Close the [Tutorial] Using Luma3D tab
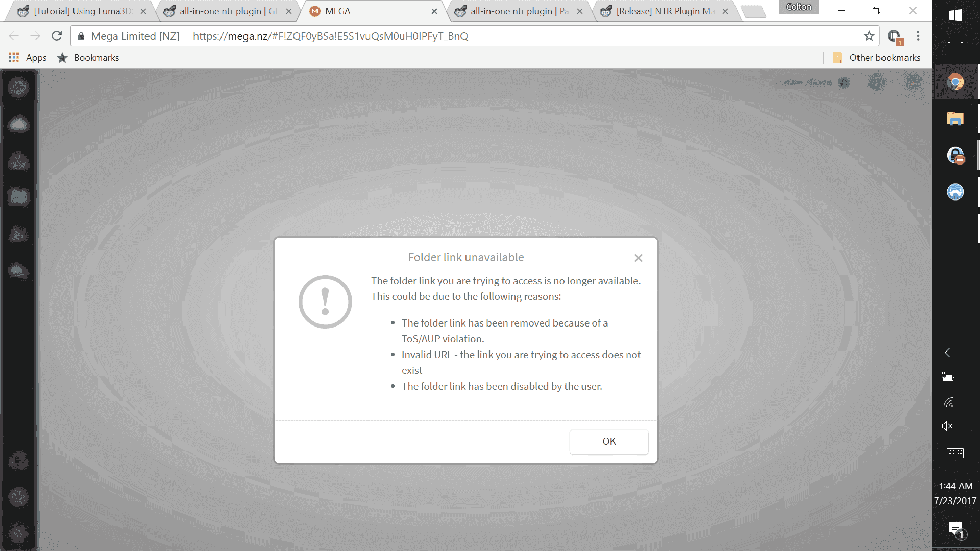The height and width of the screenshot is (551, 980). pyautogui.click(x=143, y=11)
